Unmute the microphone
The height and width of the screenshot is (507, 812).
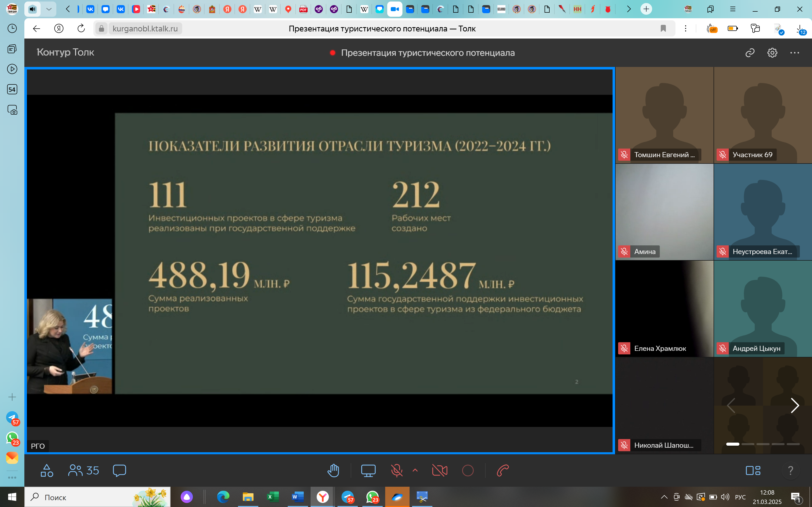click(397, 470)
